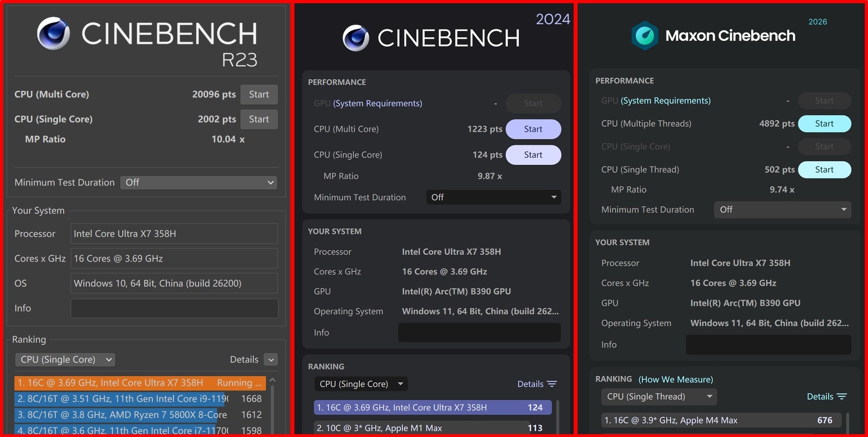
Task: Click Details text link in Cinebench 2024
Action: [x=530, y=384]
